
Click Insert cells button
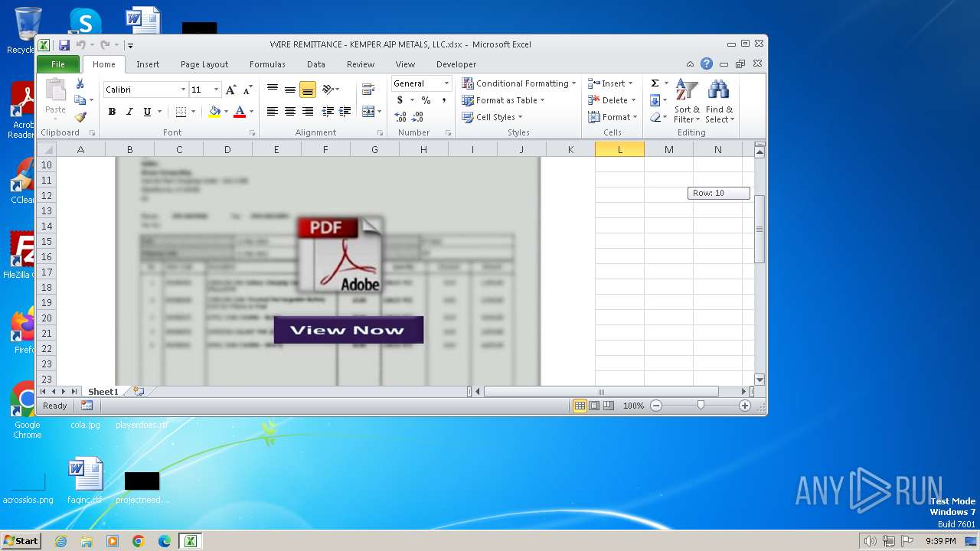click(x=606, y=83)
